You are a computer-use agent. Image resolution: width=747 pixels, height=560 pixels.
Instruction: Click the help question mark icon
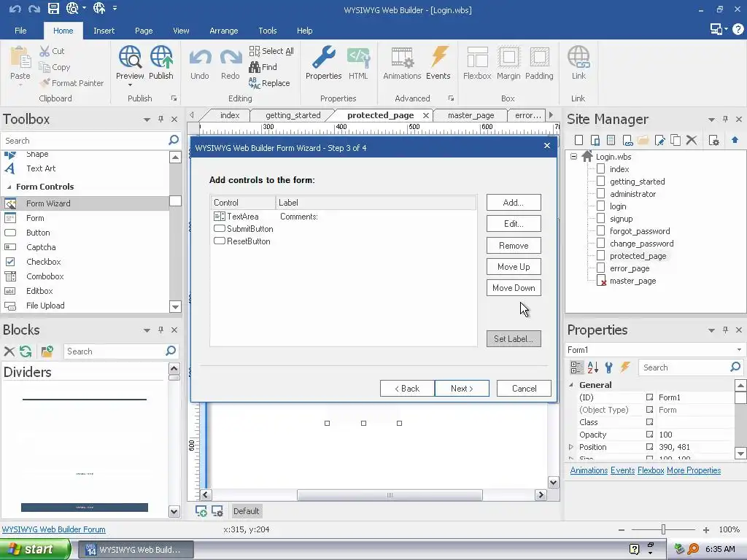[738, 29]
